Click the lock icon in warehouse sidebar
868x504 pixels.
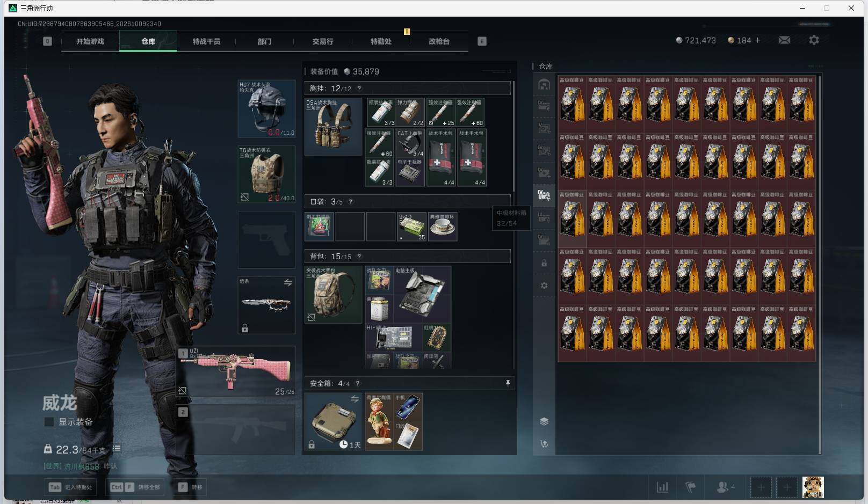[x=544, y=263]
